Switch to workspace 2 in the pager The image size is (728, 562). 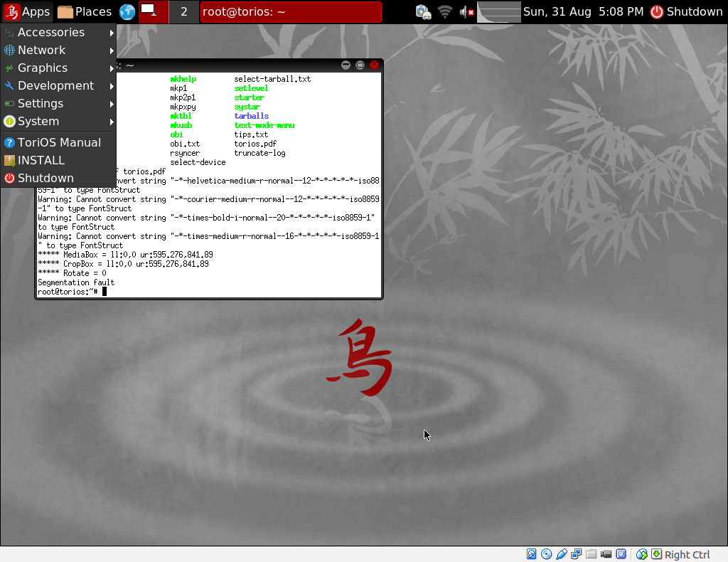184,11
